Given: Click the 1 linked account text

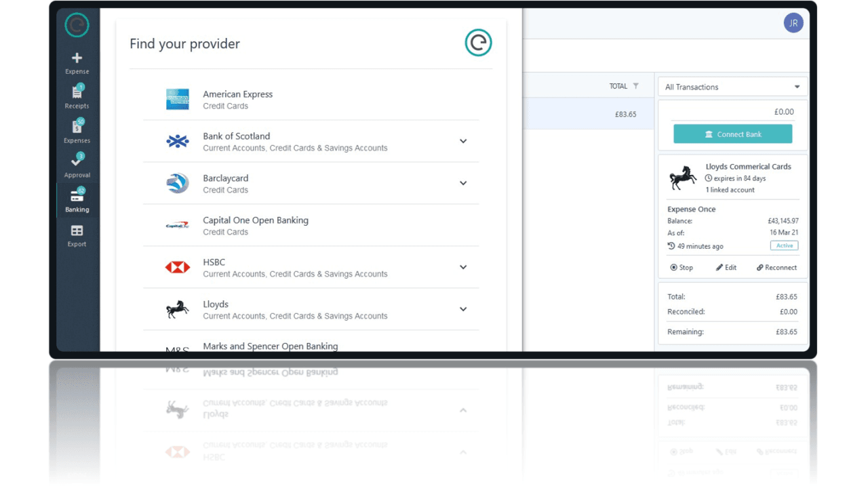Looking at the screenshot, I should (x=730, y=190).
